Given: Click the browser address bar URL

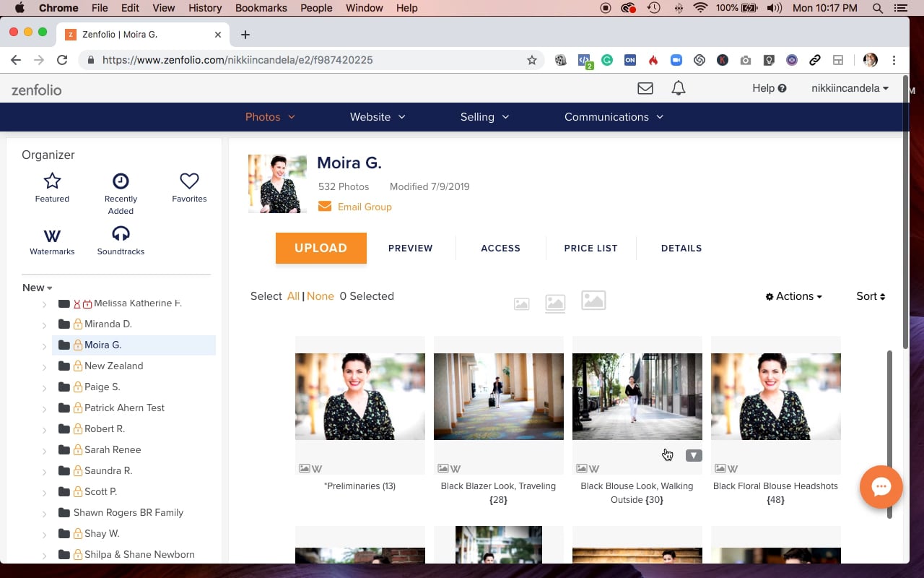Looking at the screenshot, I should 237,60.
